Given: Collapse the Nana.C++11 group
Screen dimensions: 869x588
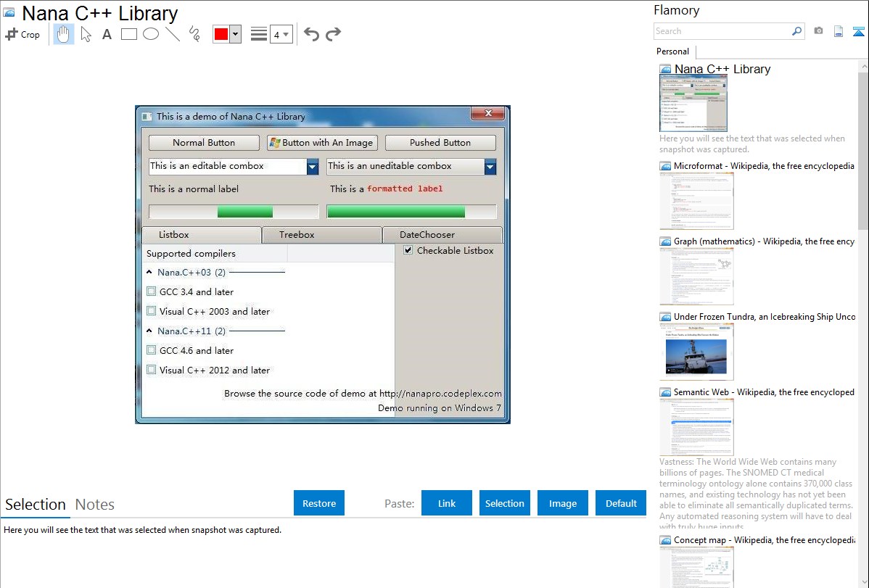Looking at the screenshot, I should point(149,331).
